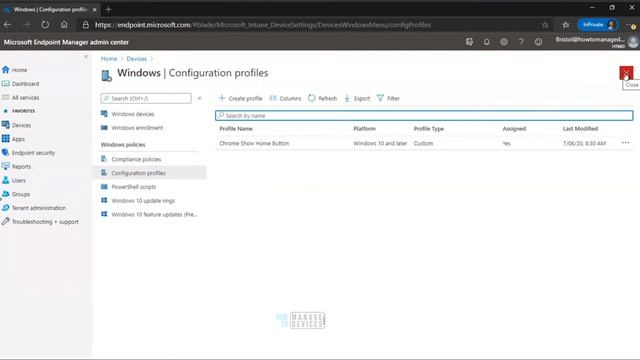Open browser favorites list icon
This screenshot has height=360, width=640.
[x=566, y=25]
